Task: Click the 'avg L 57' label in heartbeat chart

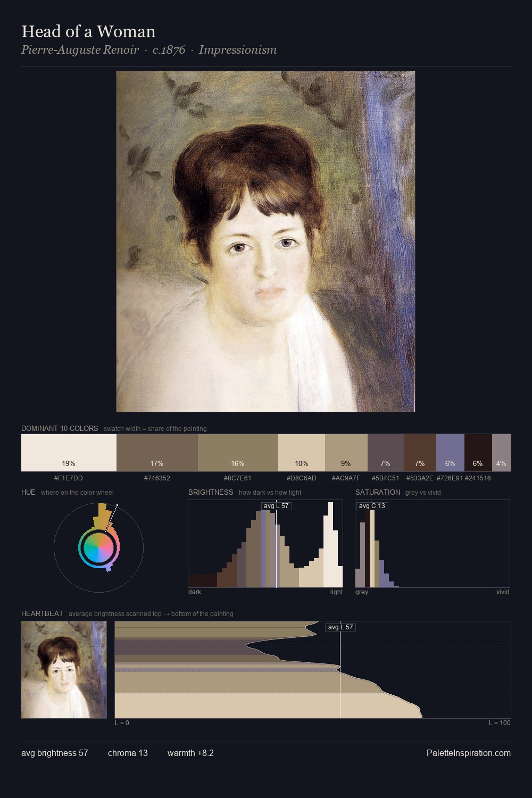Action: click(340, 627)
